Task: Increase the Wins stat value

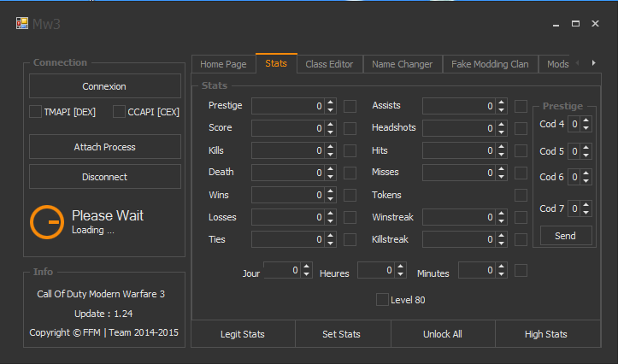Action: [x=330, y=191]
